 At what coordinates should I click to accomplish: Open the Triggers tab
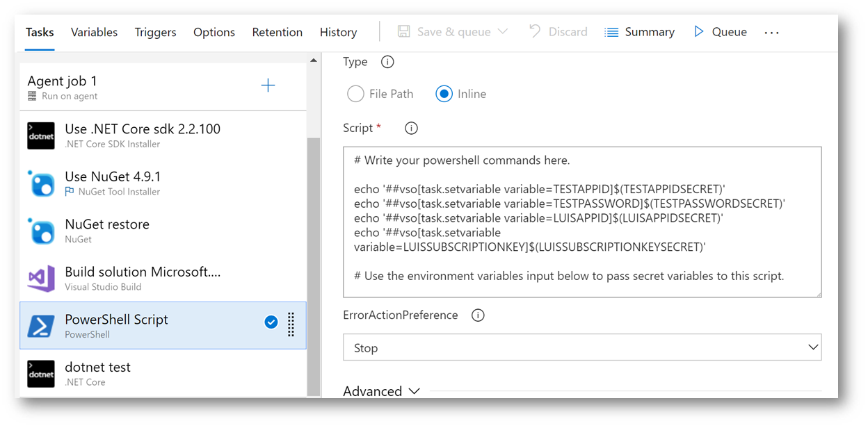coord(155,32)
